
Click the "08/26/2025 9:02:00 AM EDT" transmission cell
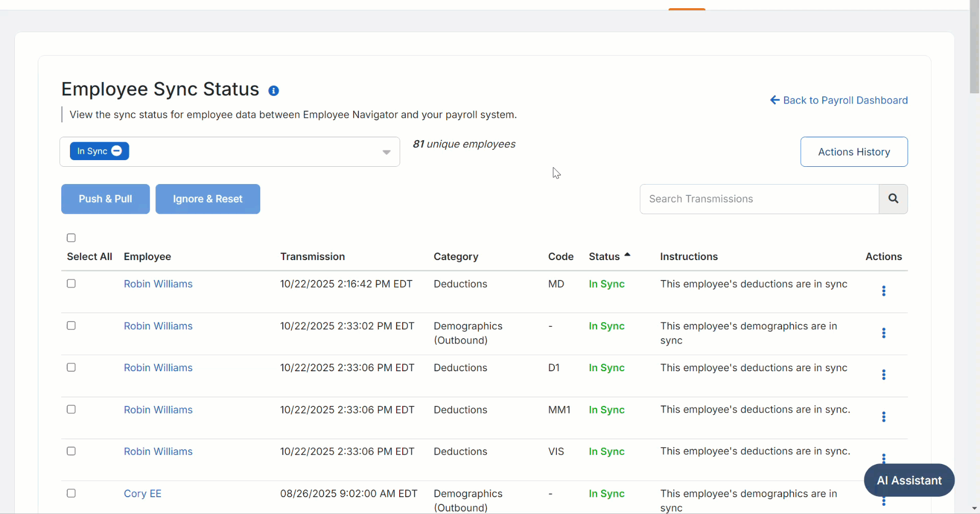(x=349, y=494)
